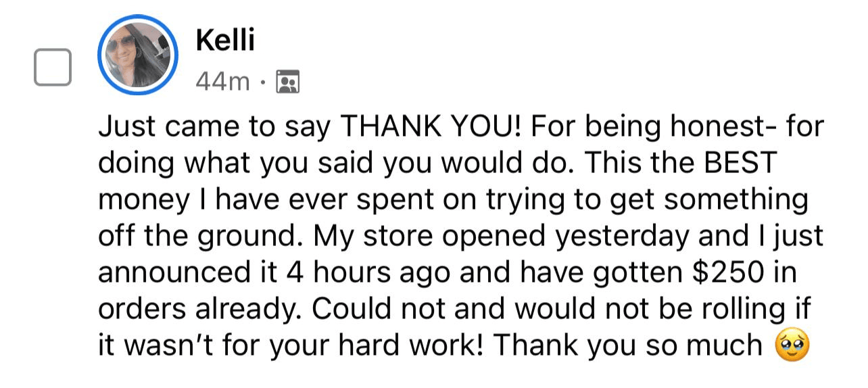
Task: Click the name Kelli
Action: pos(224,41)
